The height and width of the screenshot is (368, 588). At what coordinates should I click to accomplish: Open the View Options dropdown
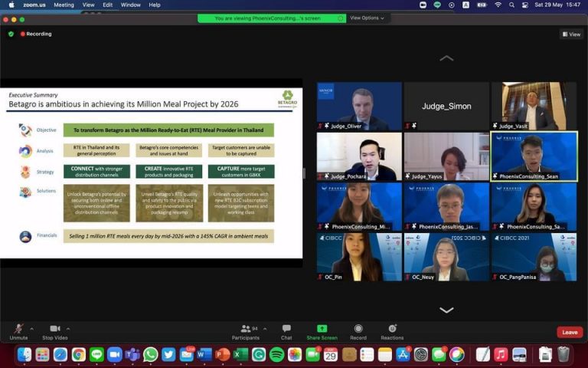tap(367, 18)
